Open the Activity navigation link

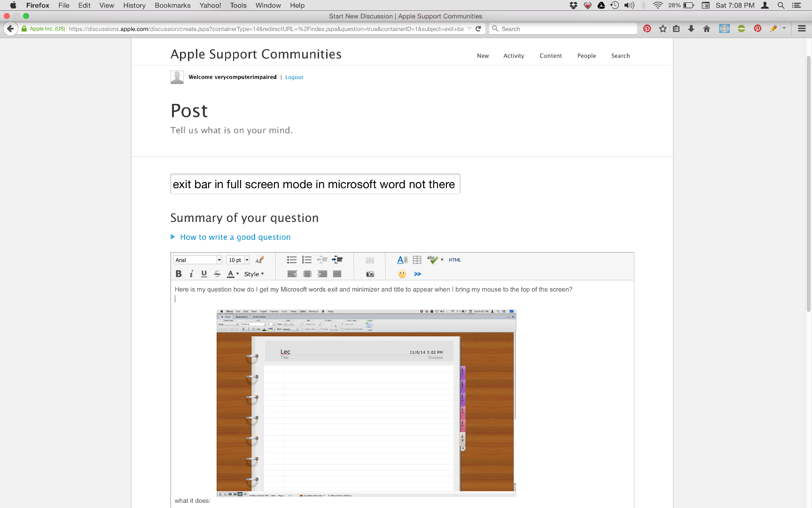pos(514,56)
